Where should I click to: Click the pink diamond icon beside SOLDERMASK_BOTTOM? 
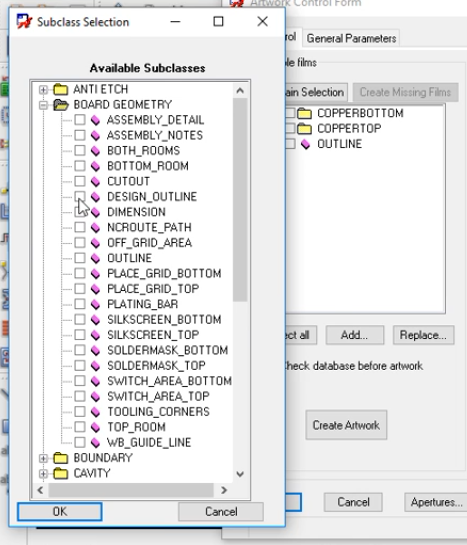click(x=95, y=350)
